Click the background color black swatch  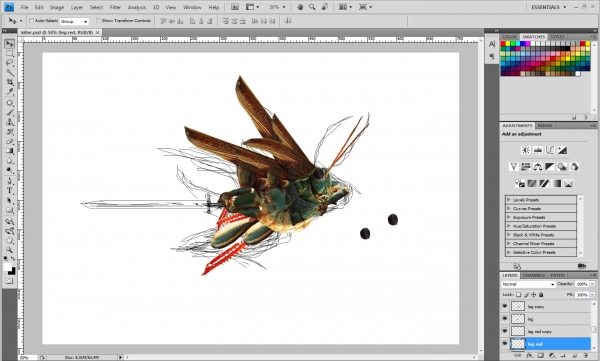point(12,271)
